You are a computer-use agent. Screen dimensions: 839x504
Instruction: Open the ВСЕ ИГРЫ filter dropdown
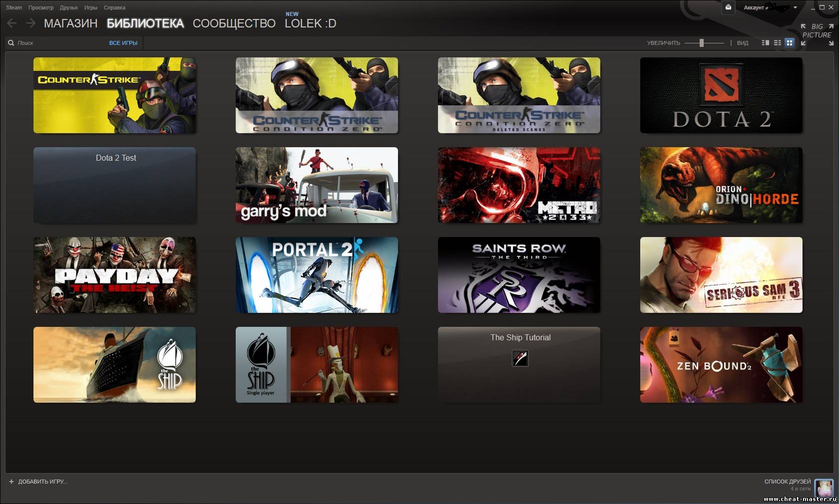(123, 43)
